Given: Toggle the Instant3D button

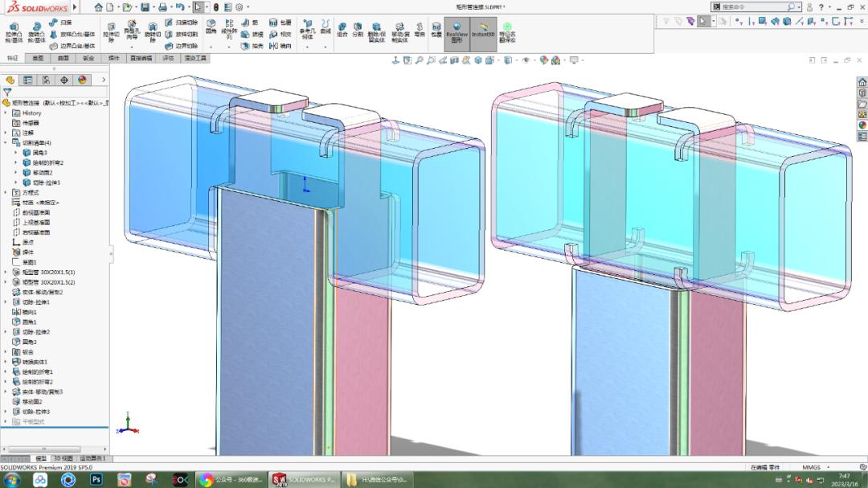Looking at the screenshot, I should coord(482,31).
